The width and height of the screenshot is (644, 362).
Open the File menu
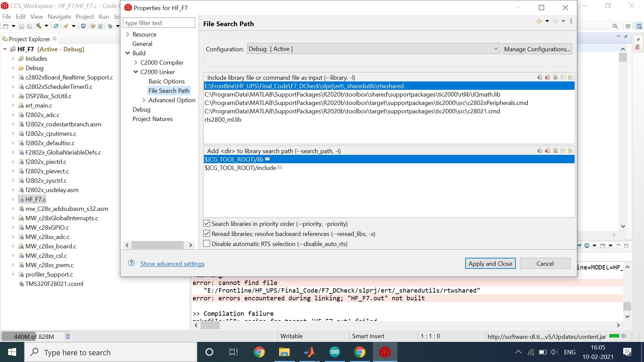click(x=7, y=16)
